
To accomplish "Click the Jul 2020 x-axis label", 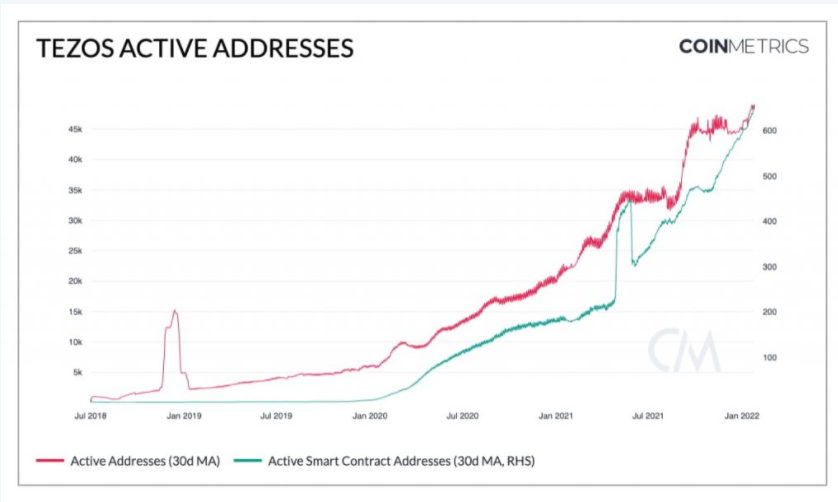I will pyautogui.click(x=462, y=416).
